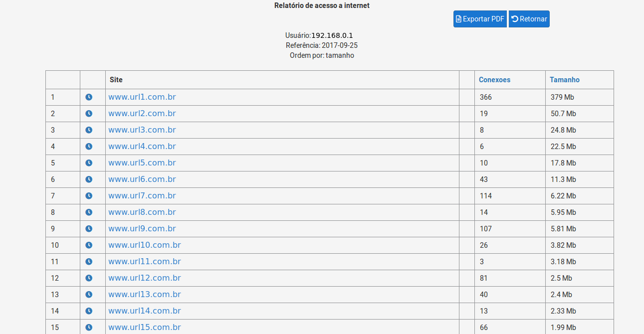Open the clock icon in row 13

(x=89, y=295)
